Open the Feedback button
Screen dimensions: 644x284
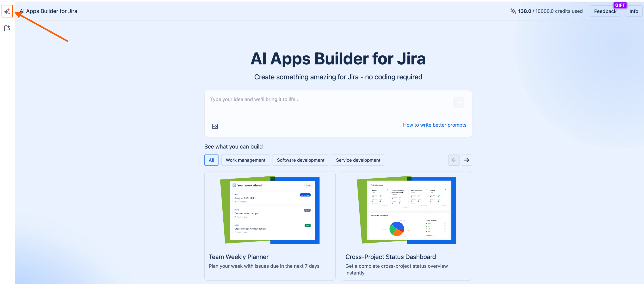coord(605,11)
